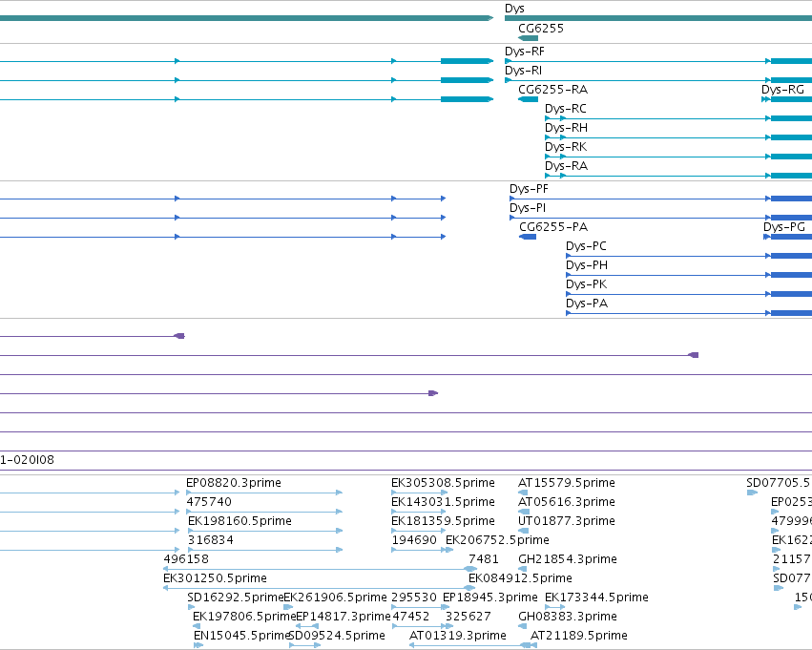
Task: Open the EK181359.5prime EST label
Action: coord(443,521)
